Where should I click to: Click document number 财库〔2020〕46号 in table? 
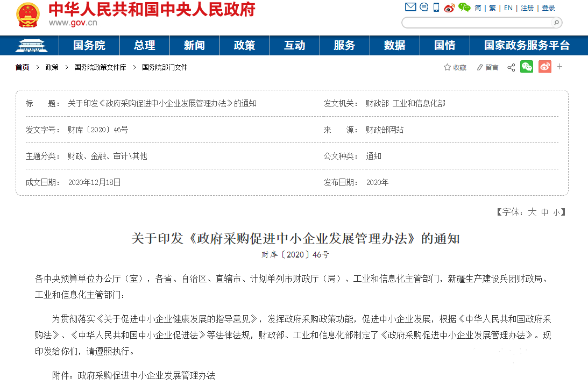[98, 130]
